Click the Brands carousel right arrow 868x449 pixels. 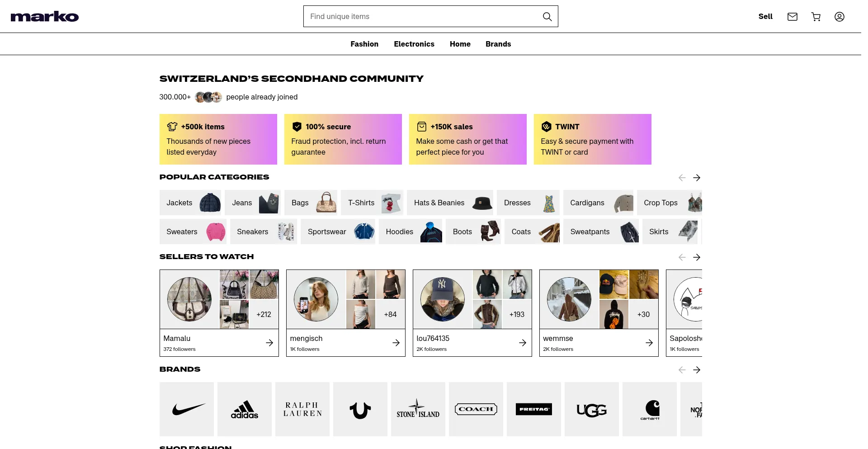[697, 370]
